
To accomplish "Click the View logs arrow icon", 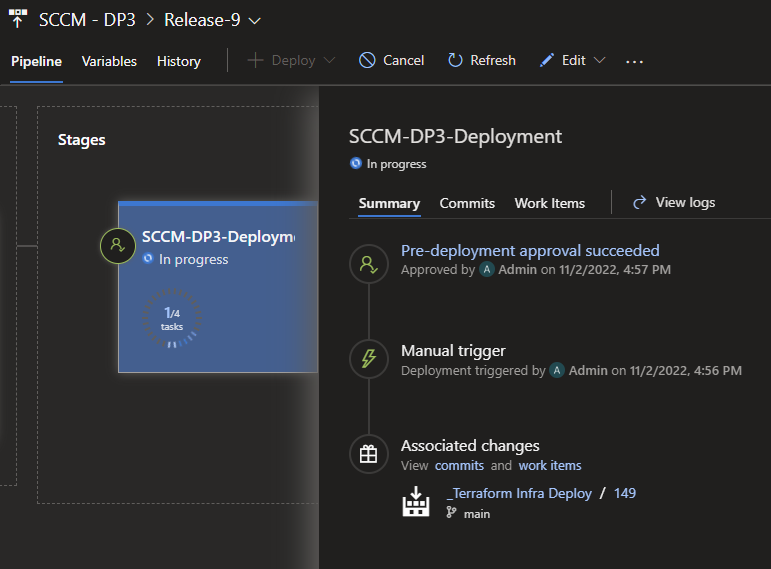I will pos(639,202).
